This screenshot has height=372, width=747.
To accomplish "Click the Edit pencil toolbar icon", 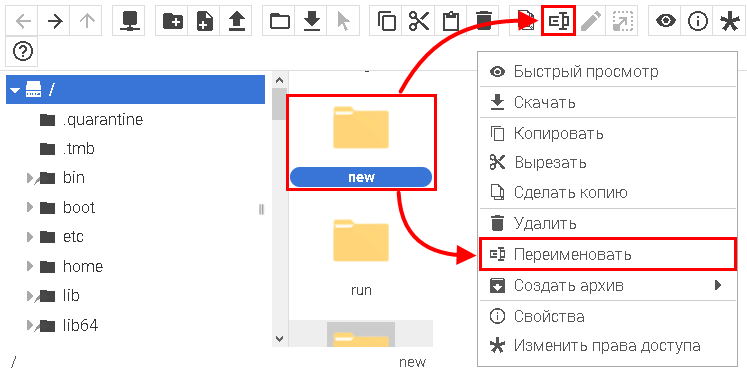I will 591,21.
